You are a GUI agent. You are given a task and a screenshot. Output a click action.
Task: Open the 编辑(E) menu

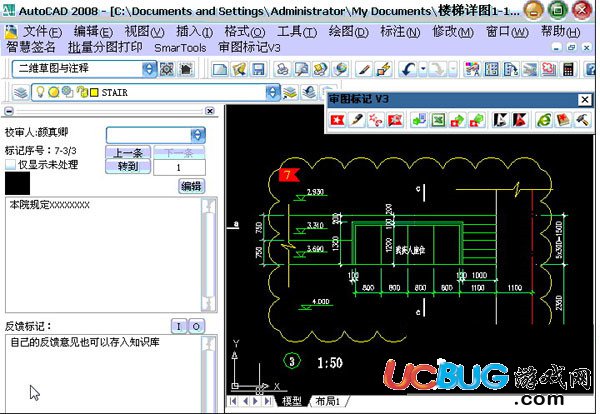click(93, 32)
